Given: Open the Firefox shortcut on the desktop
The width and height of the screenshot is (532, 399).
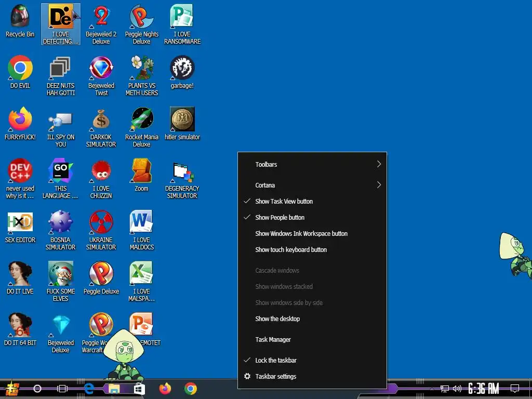Looking at the screenshot, I should pyautogui.click(x=20, y=124).
